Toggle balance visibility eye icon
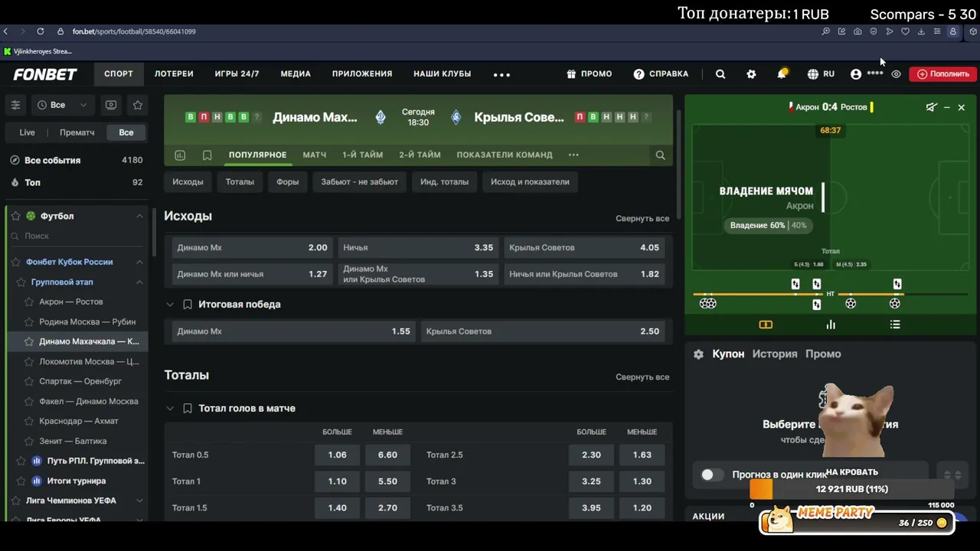The height and width of the screenshot is (551, 980). click(x=896, y=74)
